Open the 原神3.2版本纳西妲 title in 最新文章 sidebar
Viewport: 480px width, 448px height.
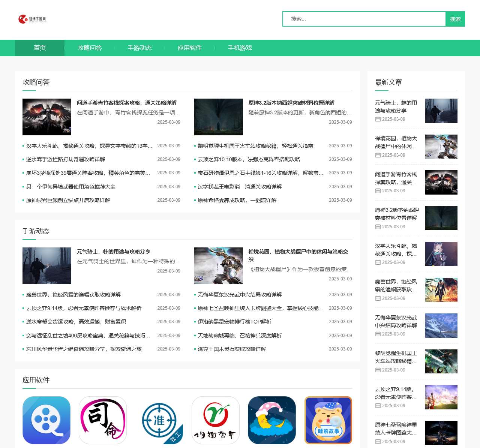point(397,214)
